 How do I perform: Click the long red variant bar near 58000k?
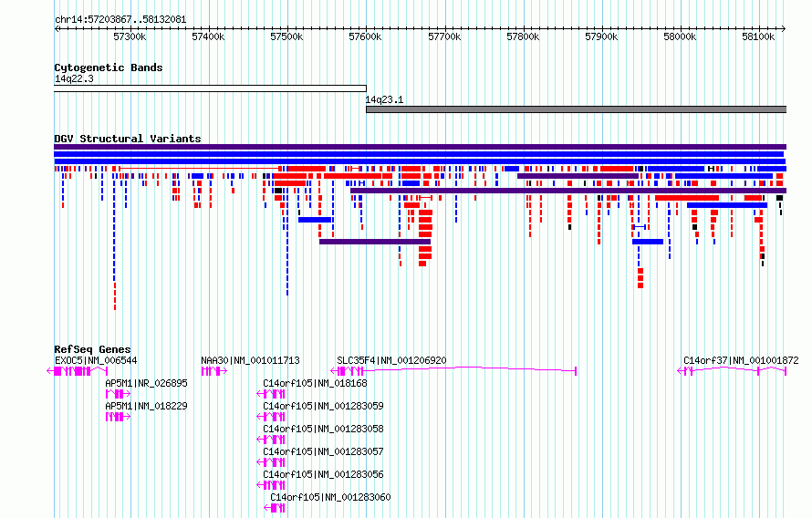(687, 198)
